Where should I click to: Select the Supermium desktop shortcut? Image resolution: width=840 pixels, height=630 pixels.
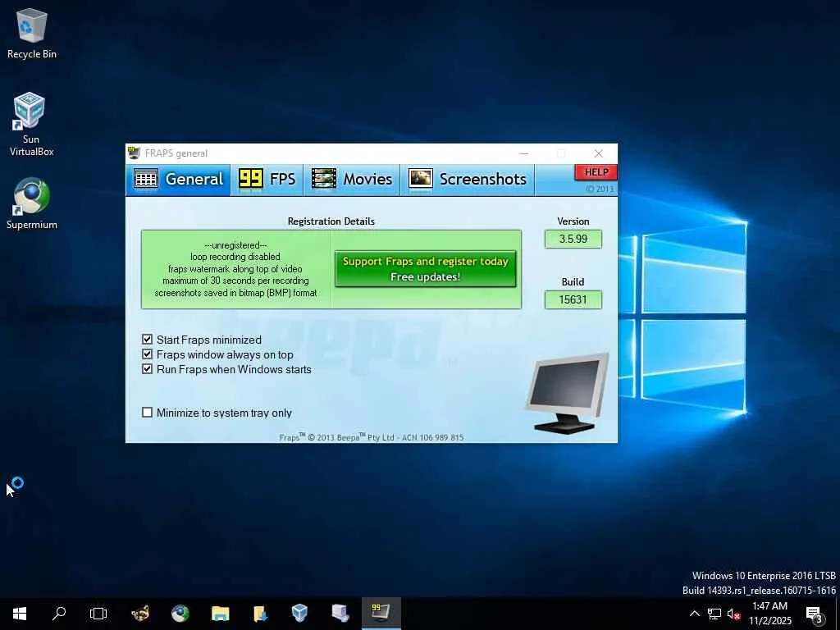click(x=32, y=204)
